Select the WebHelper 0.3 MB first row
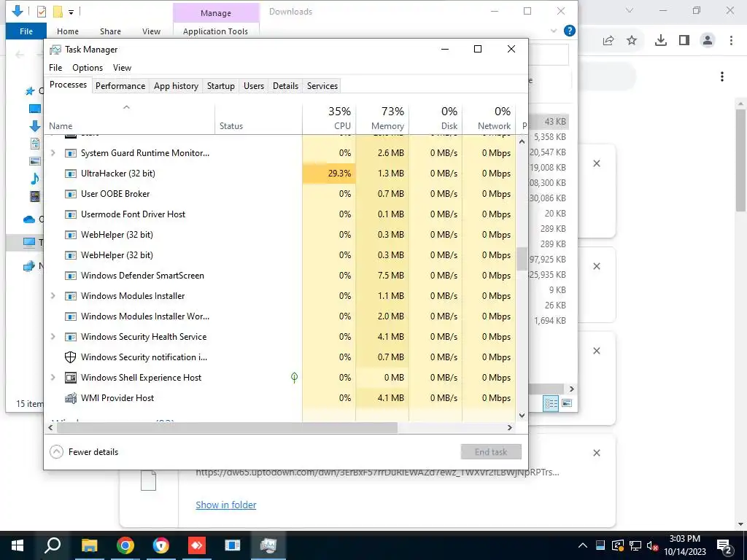 [279, 235]
